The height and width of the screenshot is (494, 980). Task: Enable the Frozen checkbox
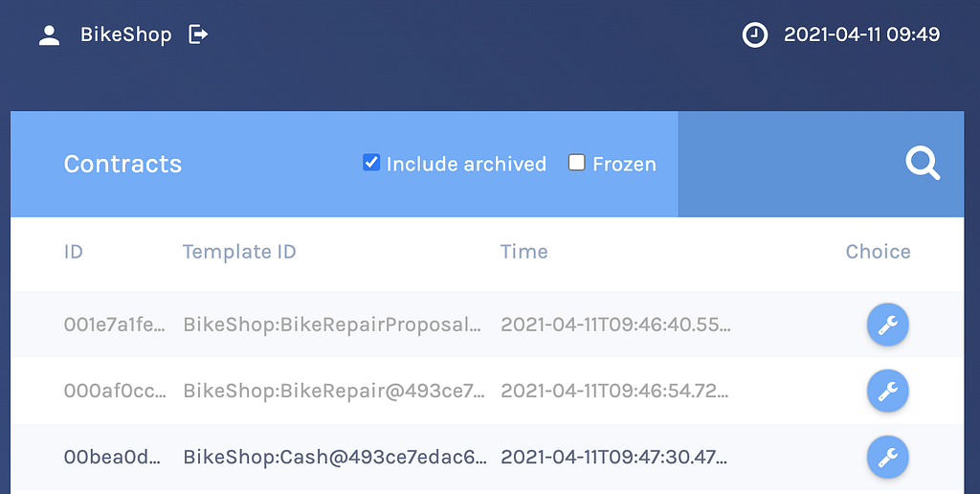point(576,163)
